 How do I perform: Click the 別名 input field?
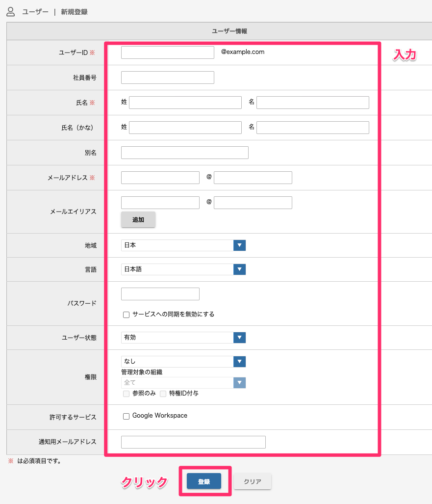click(185, 153)
